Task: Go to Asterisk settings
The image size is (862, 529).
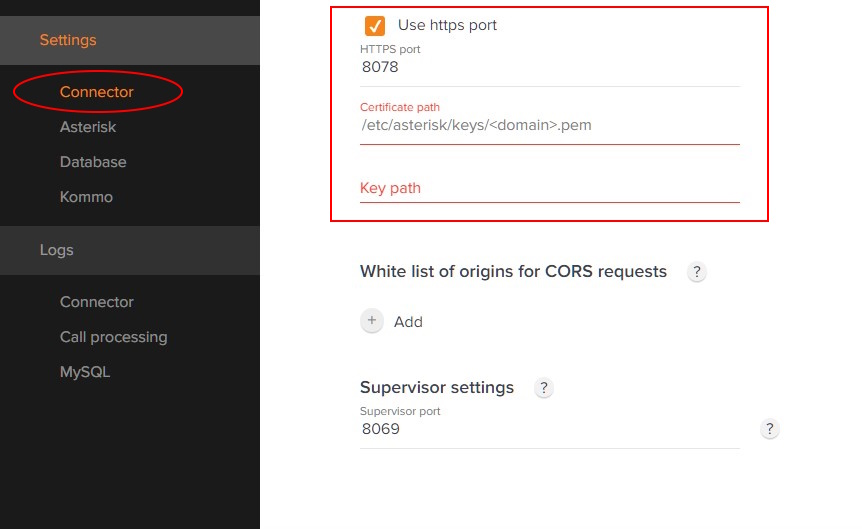Action: [x=88, y=127]
